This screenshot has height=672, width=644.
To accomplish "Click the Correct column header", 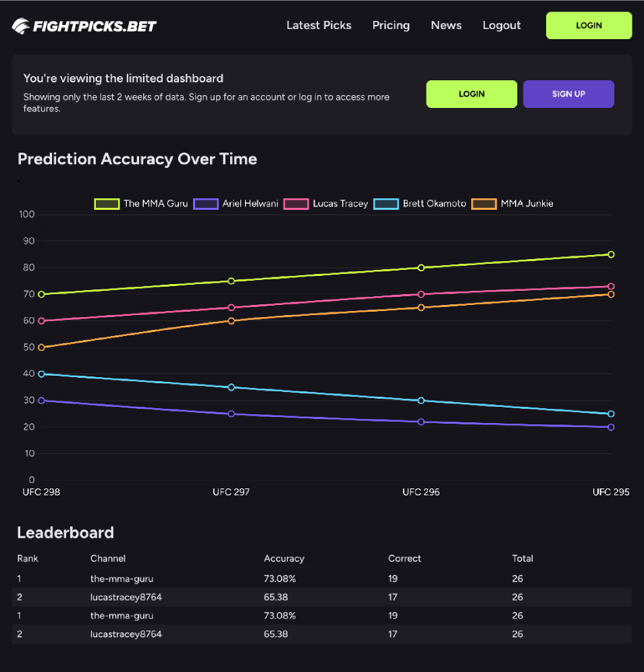I will coord(404,559).
